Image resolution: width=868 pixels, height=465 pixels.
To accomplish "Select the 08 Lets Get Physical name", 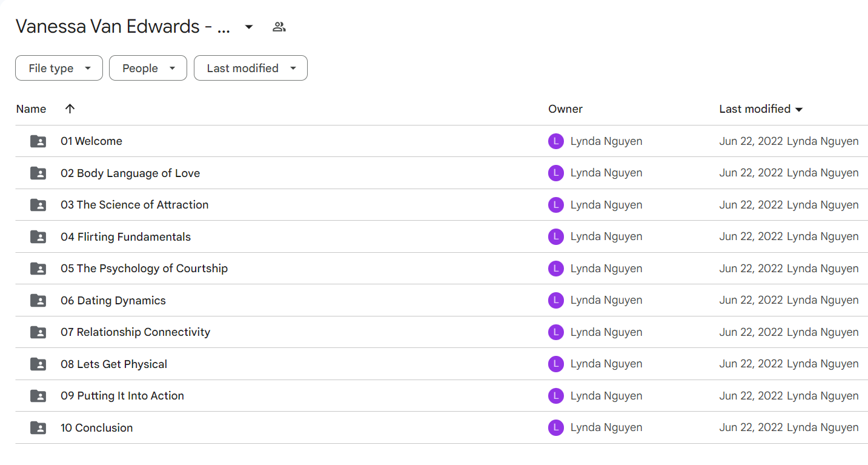I will tap(114, 364).
